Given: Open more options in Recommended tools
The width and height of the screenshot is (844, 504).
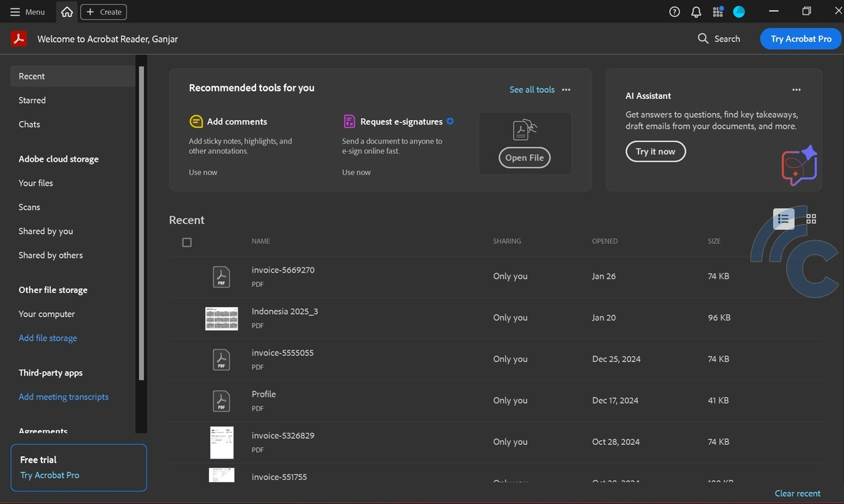Looking at the screenshot, I should (x=566, y=90).
